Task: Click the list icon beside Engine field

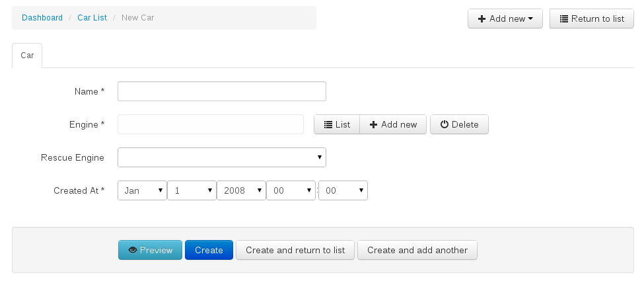Action: pos(328,124)
